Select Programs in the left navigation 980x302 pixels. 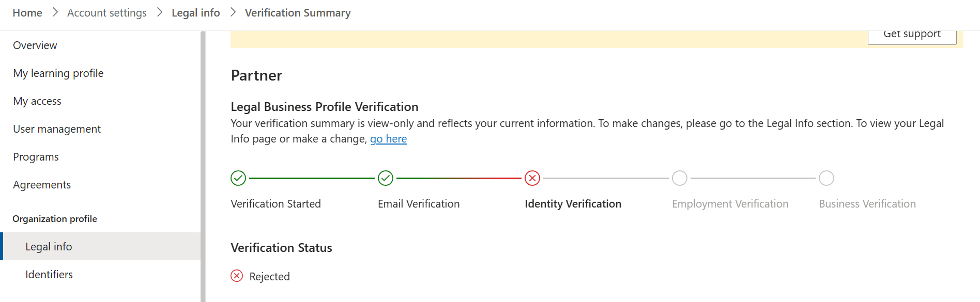[36, 157]
